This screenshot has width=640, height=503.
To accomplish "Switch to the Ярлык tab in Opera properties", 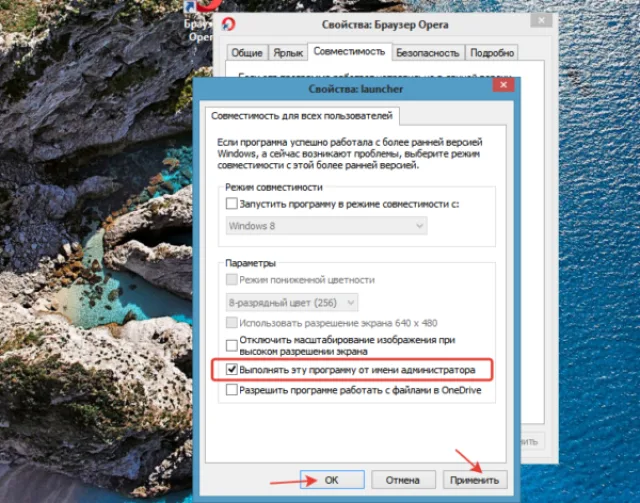I will point(288,53).
